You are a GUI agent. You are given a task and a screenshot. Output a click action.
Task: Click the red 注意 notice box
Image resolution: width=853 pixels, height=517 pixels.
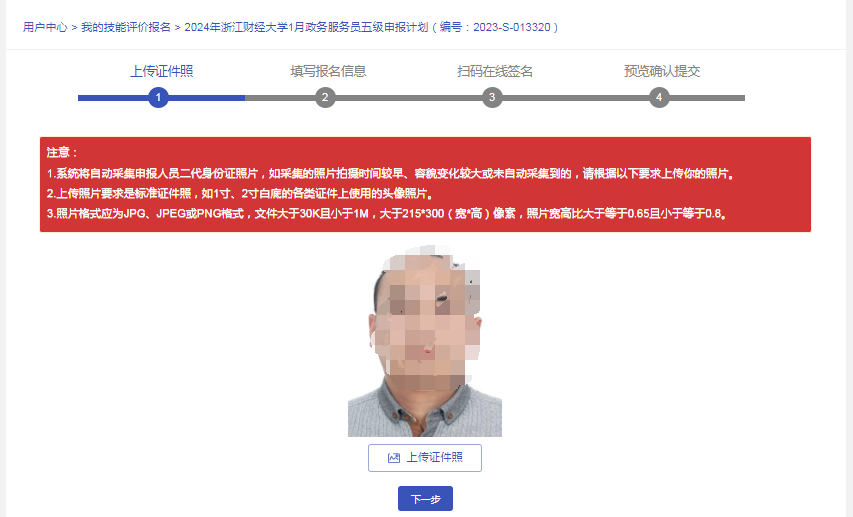[425, 184]
